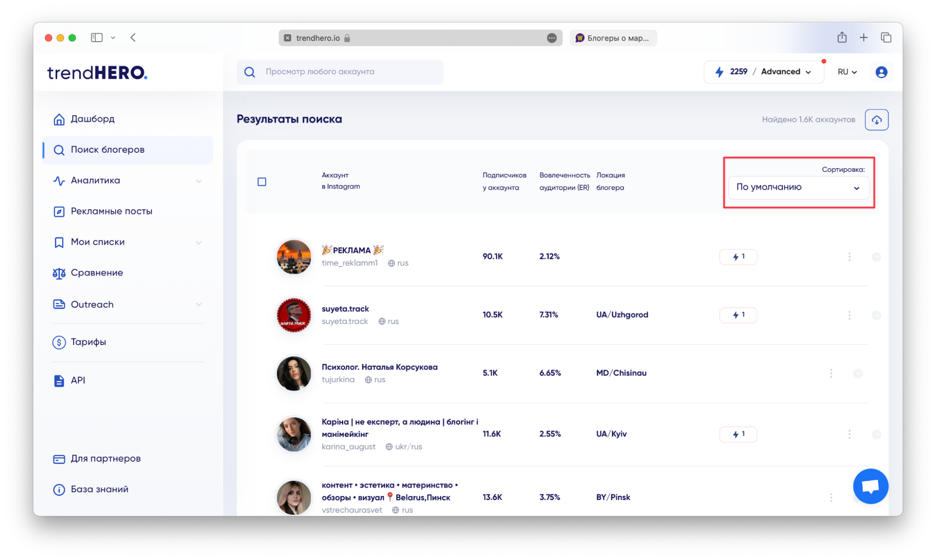The image size is (936, 560).
Task: Open the chat support bubble icon
Action: point(870,486)
